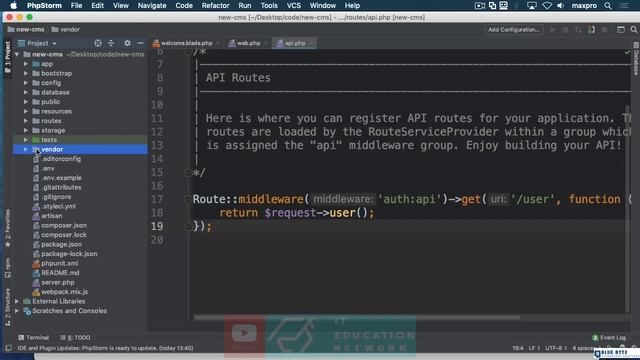
Task: Expand the routes folder
Action: [x=26, y=121]
